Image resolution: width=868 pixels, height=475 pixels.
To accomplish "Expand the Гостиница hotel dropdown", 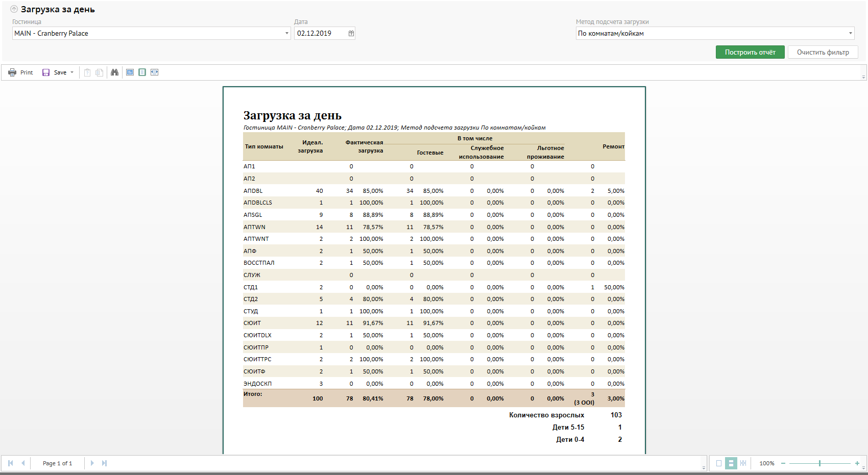I will coord(286,33).
